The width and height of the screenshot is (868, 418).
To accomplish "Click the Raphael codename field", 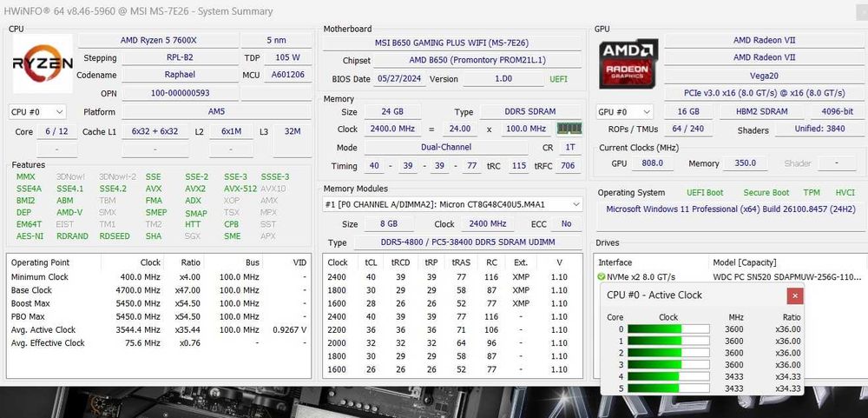I will click(x=180, y=75).
